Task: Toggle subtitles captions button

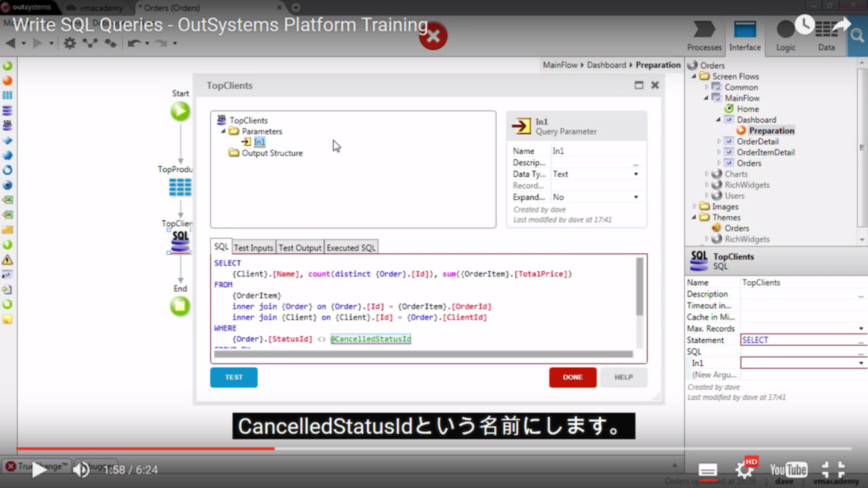Action: pyautogui.click(x=708, y=470)
